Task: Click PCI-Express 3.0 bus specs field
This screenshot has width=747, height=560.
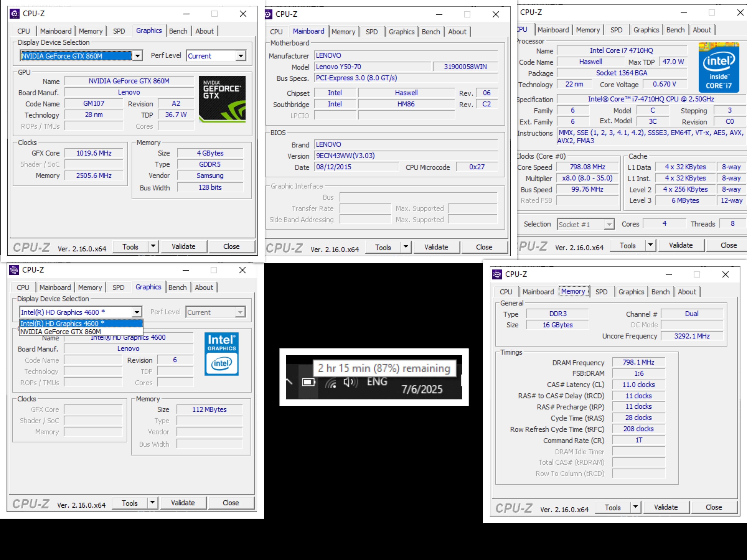Action: [406, 78]
